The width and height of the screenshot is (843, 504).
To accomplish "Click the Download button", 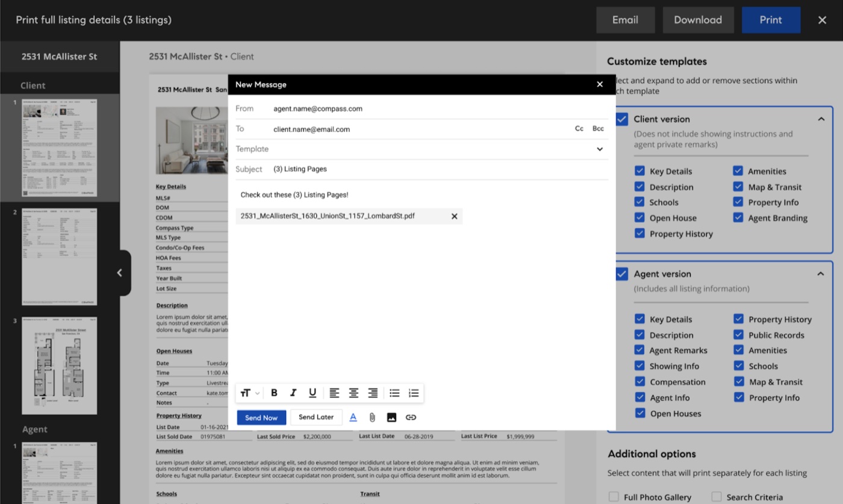I will (698, 20).
